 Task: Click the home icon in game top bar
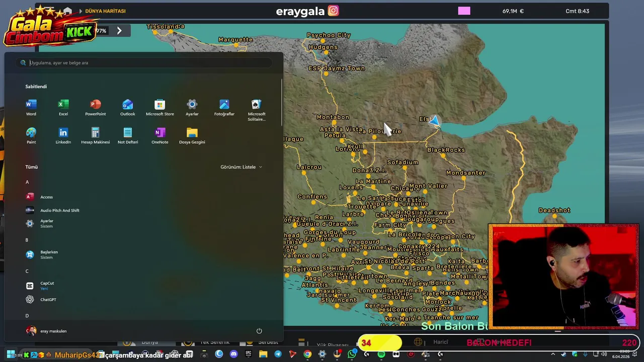(67, 11)
